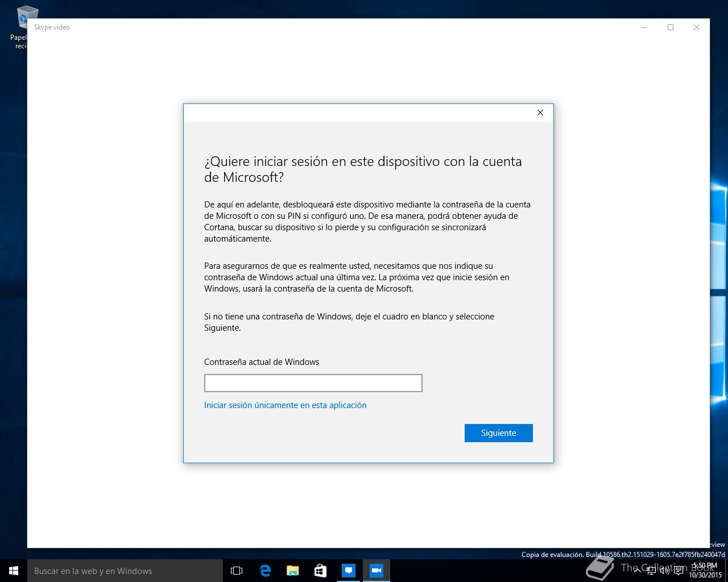
Task: Select the Skype video taskbar icon
Action: [376, 571]
